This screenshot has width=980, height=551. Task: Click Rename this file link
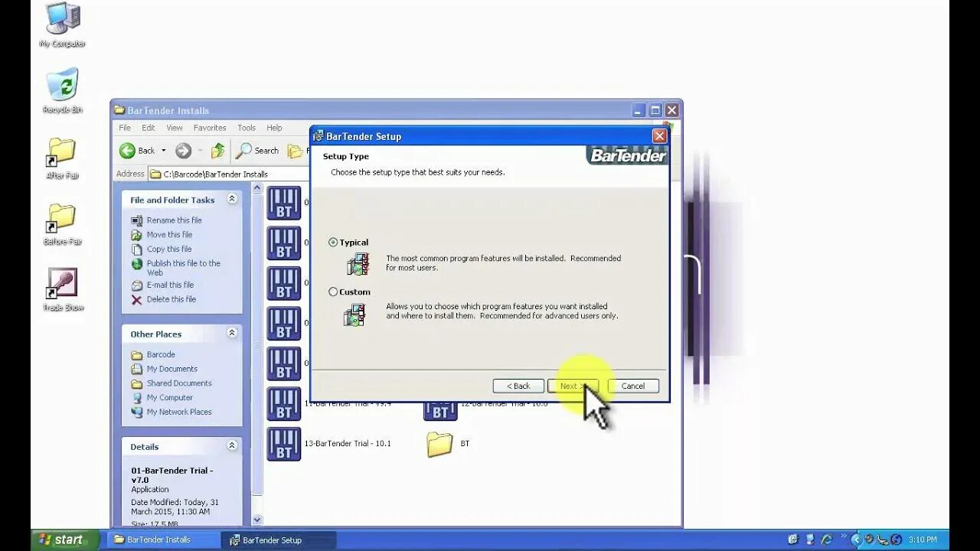coord(174,220)
